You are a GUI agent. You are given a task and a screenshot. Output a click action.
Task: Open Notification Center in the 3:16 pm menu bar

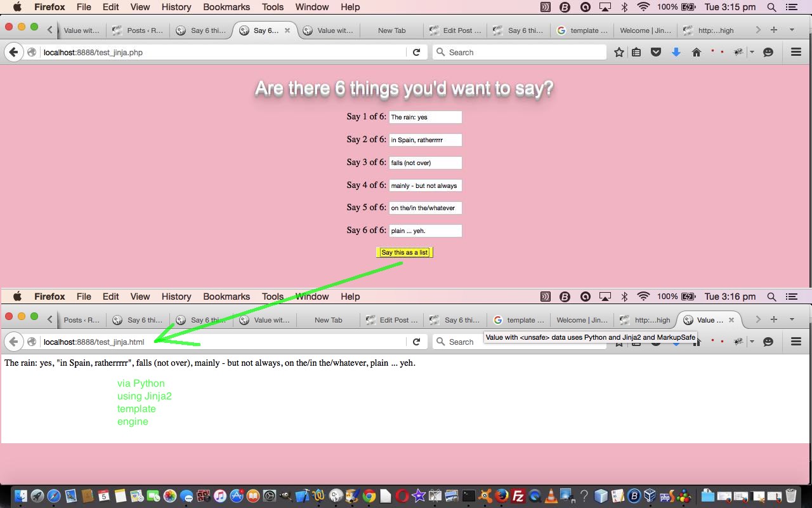[792, 297]
